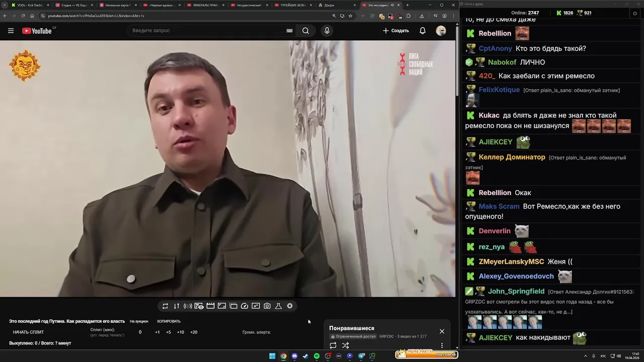Image resolution: width=644 pixels, height=362 pixels.
Task: Add +10 minutes to split
Action: point(181,332)
